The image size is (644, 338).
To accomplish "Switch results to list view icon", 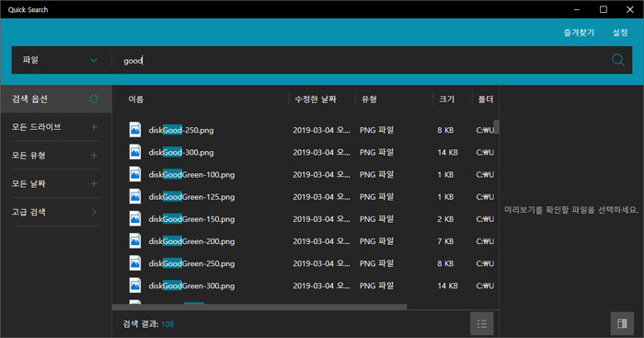I will pyautogui.click(x=482, y=323).
